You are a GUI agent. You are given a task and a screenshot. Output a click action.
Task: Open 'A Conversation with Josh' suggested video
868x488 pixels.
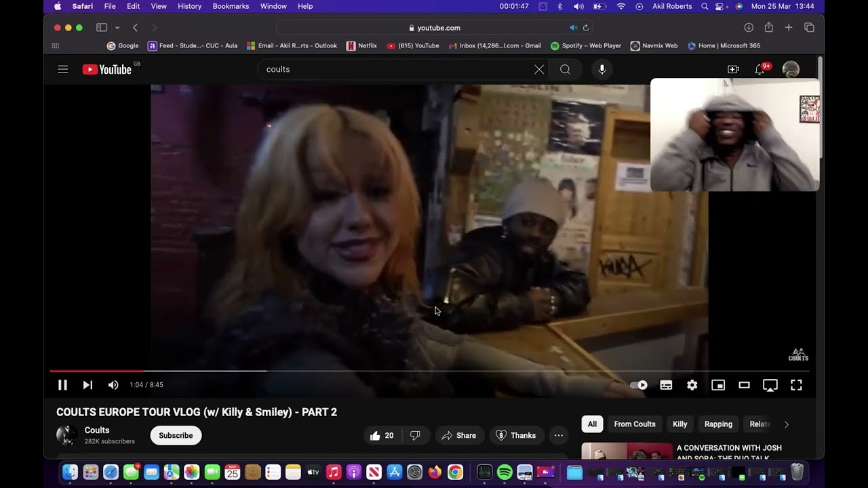729,451
